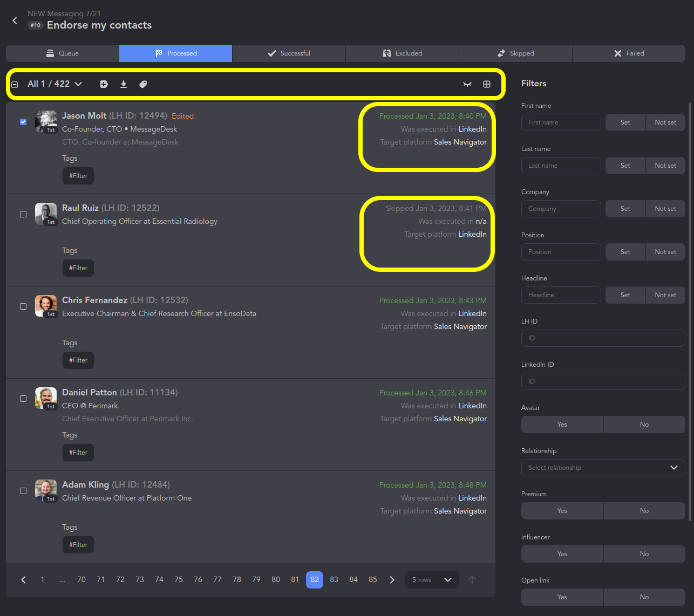Image resolution: width=694 pixels, height=616 pixels.
Task: Focus the Company input field
Action: pos(561,209)
